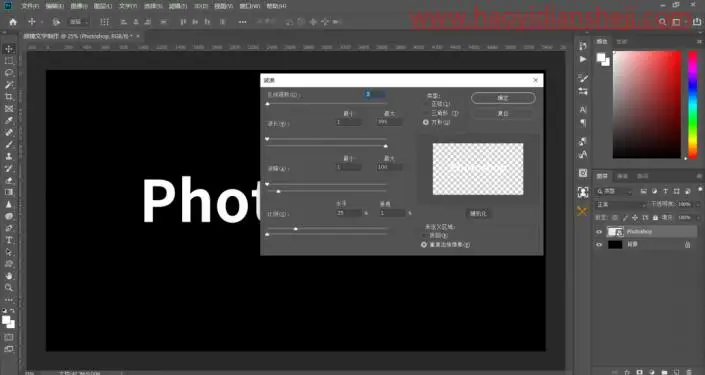705x375 pixels.
Task: Open the Filter menu in menu bar
Action: click(178, 6)
